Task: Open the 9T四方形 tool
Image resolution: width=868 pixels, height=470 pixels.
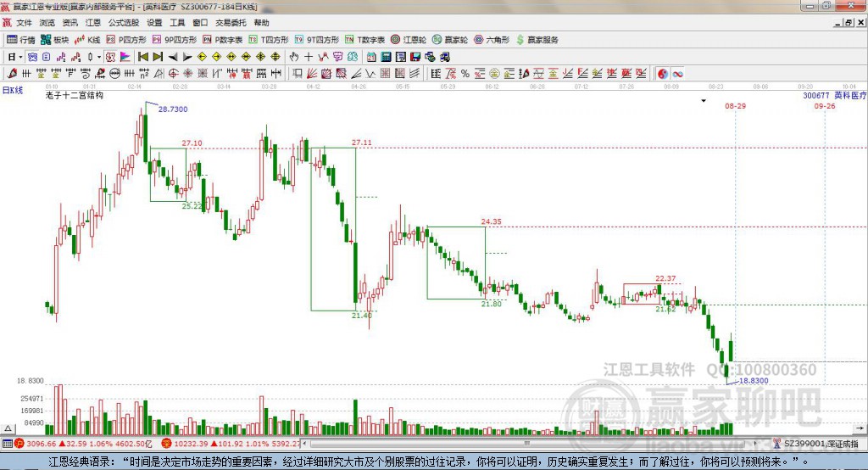Action: pyautogui.click(x=317, y=40)
